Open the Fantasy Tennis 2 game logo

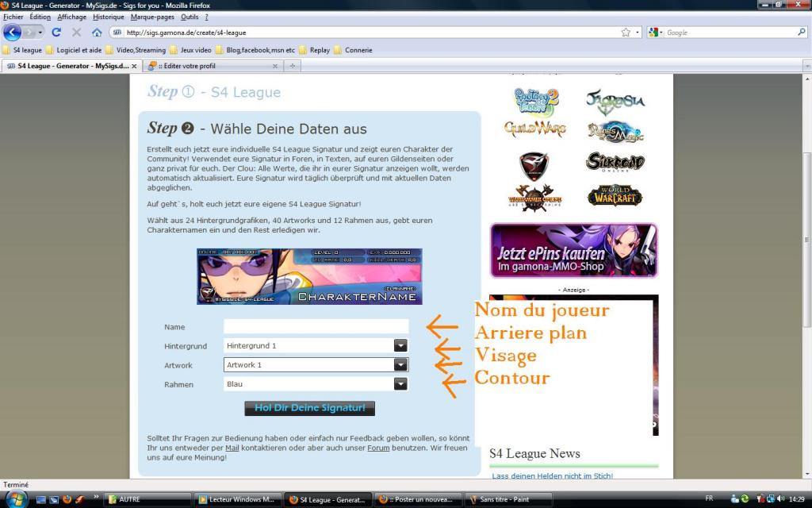(x=536, y=102)
